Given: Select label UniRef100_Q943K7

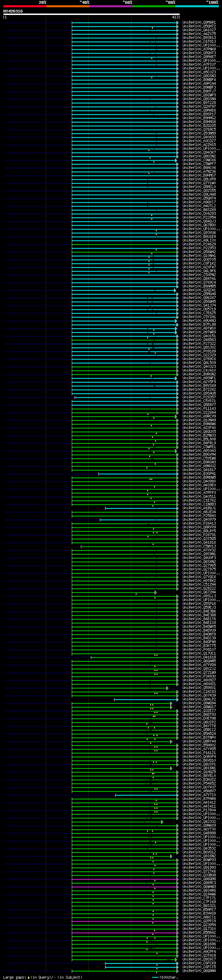Looking at the screenshot, I should pos(199,153).
